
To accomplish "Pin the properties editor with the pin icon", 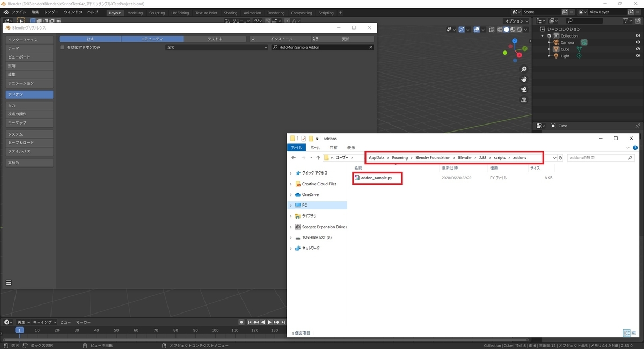I will tap(638, 126).
